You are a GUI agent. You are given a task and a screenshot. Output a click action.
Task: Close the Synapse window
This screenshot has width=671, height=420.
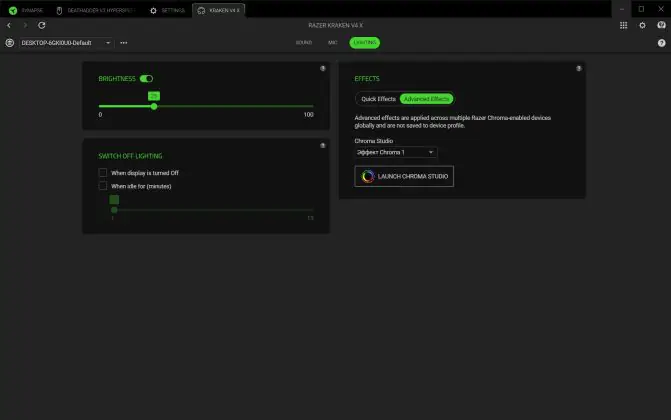(661, 9)
